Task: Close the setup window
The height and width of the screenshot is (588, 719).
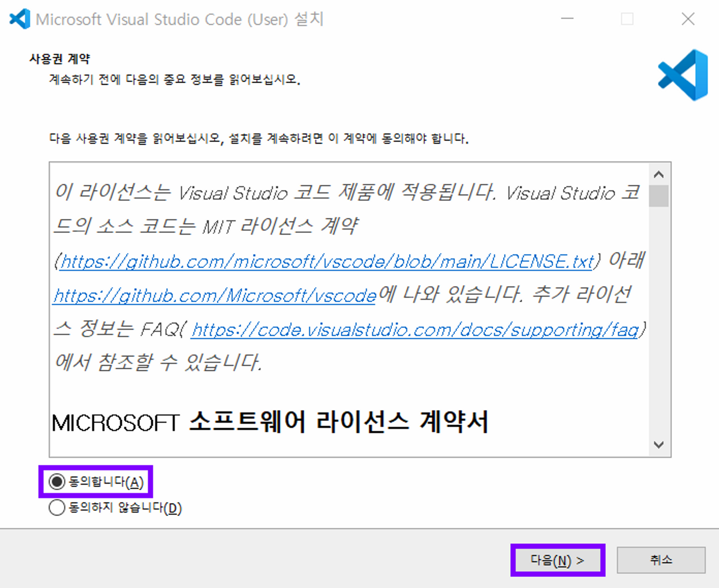Action: [x=688, y=19]
